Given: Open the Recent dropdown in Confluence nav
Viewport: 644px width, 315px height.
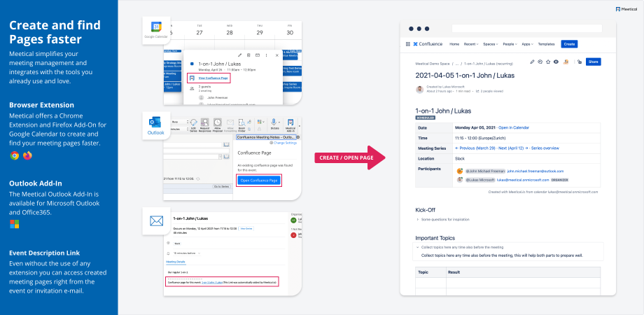Looking at the screenshot, I should 470,44.
